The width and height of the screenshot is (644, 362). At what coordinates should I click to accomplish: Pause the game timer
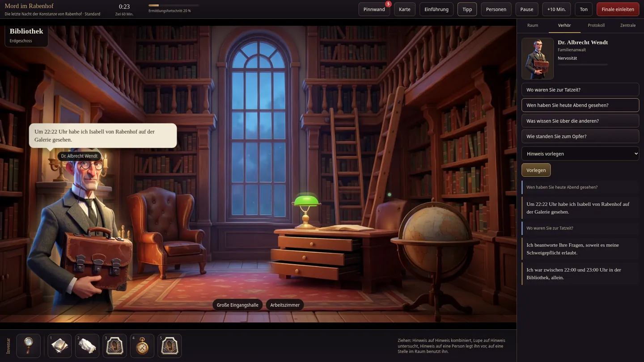[527, 9]
